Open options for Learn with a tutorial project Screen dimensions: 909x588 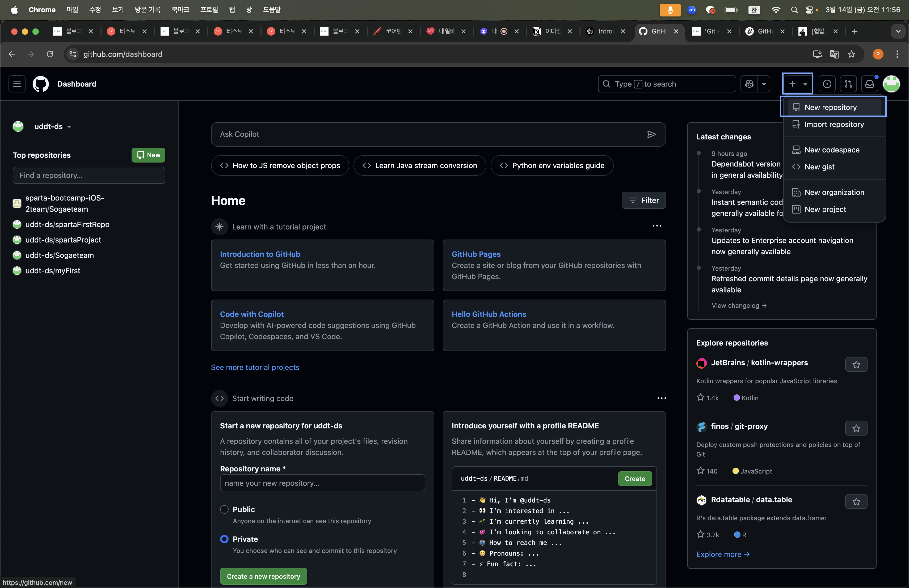pyautogui.click(x=656, y=226)
